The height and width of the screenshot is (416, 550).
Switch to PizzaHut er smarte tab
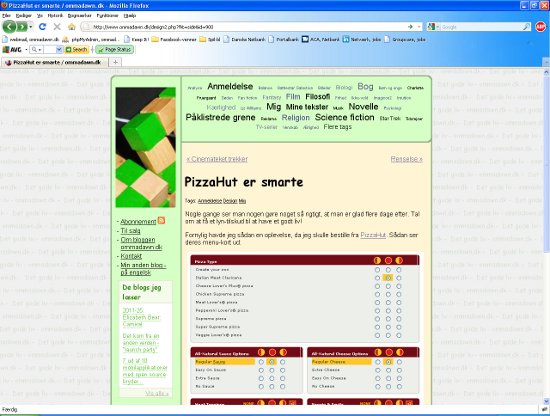coord(54,62)
